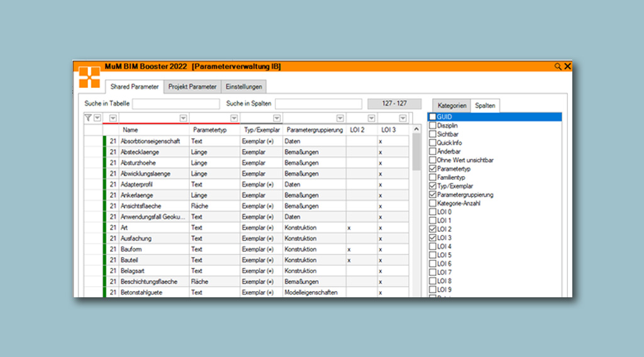Select the Adapterprofil row name
Screen dimensions: 644x357
click(x=136, y=184)
